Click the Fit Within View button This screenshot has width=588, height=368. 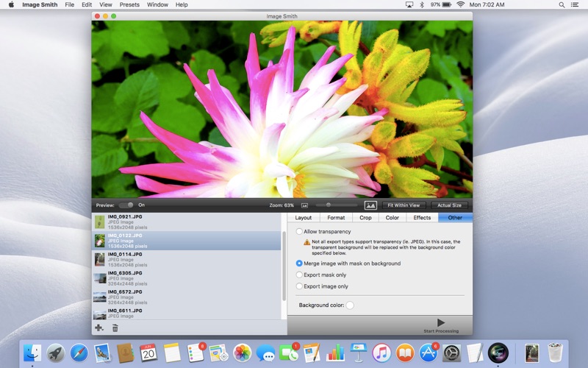[x=404, y=205]
